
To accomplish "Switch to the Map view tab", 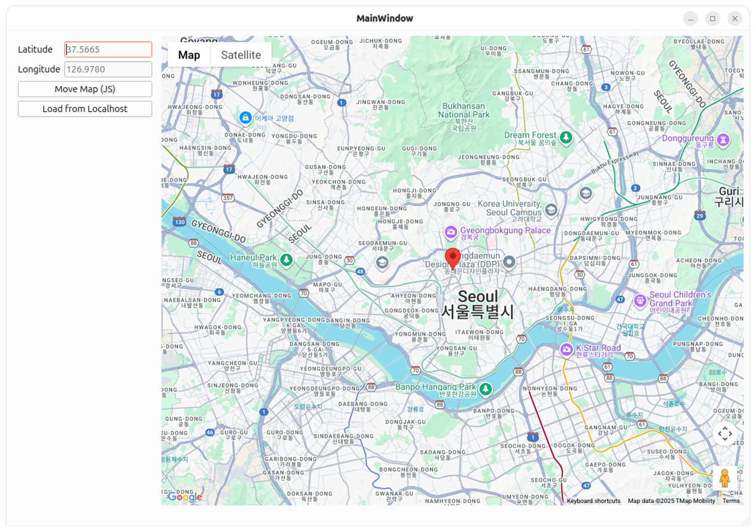I will [189, 55].
